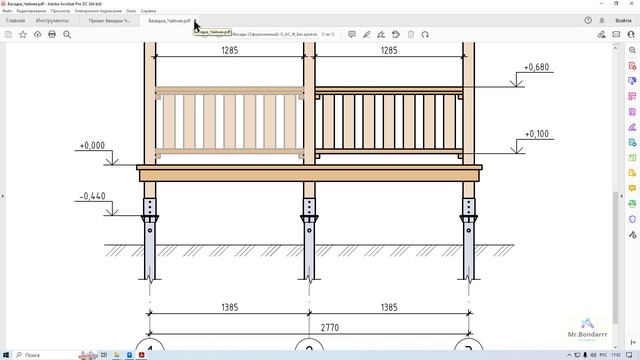The width and height of the screenshot is (640, 360).
Task: Open yellow Comment tool in right pane
Action: (632, 188)
